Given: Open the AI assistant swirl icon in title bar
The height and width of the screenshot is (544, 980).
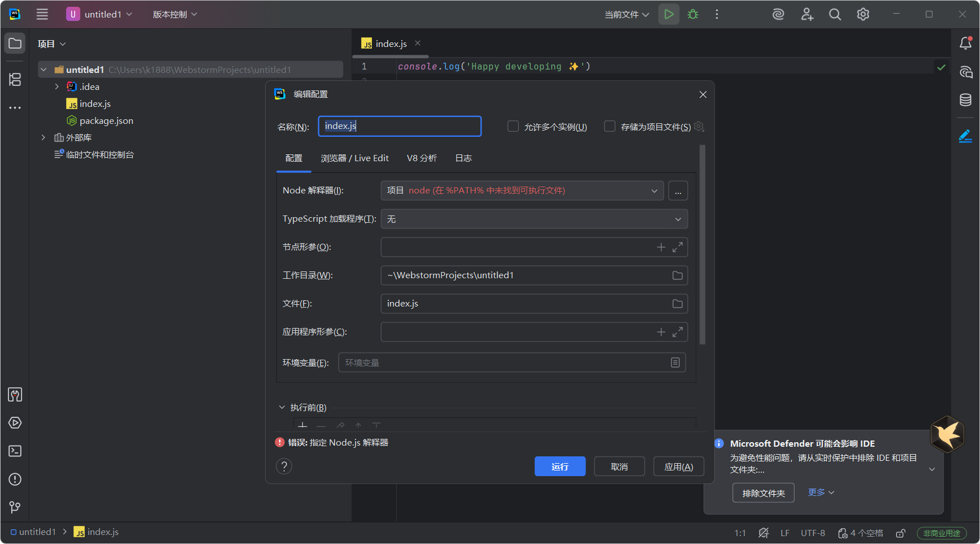Looking at the screenshot, I should pyautogui.click(x=778, y=14).
